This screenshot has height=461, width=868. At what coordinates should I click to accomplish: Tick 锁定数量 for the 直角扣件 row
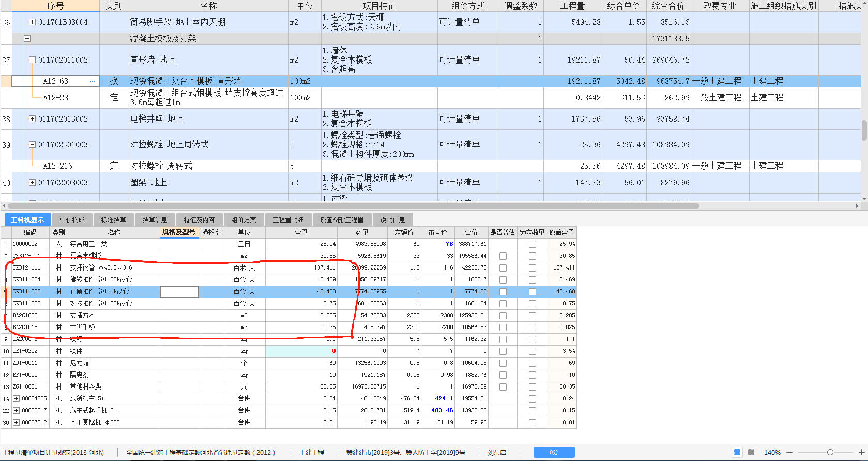(532, 292)
